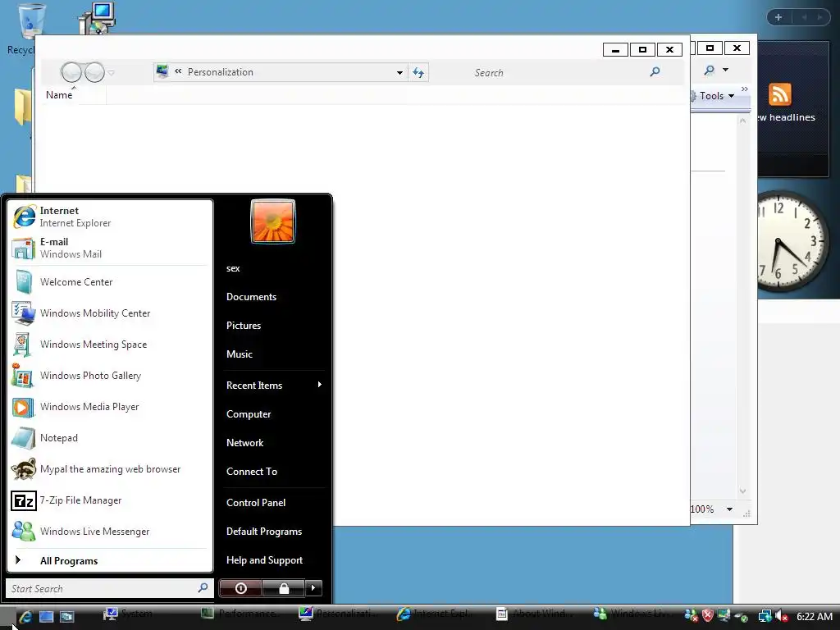Click the sidebar add gadget plus button
This screenshot has width=840, height=630.
pos(778,17)
